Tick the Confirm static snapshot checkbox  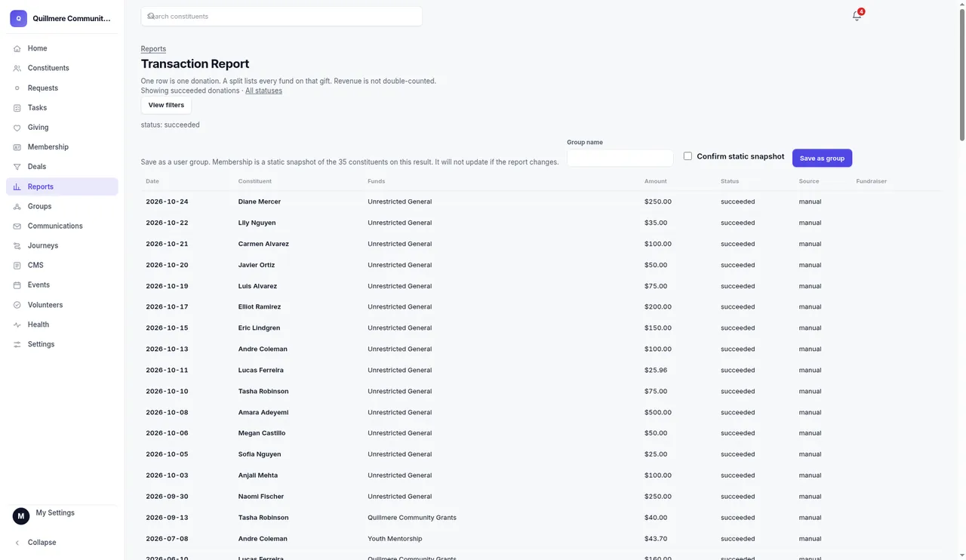coord(688,156)
